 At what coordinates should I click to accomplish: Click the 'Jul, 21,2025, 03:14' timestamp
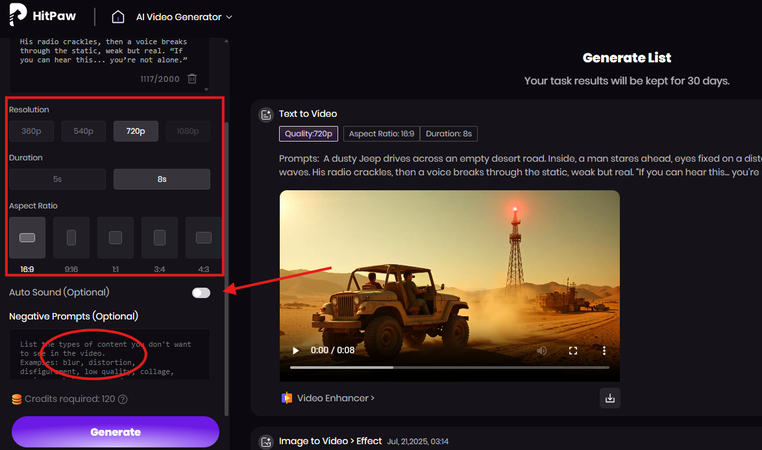point(418,441)
